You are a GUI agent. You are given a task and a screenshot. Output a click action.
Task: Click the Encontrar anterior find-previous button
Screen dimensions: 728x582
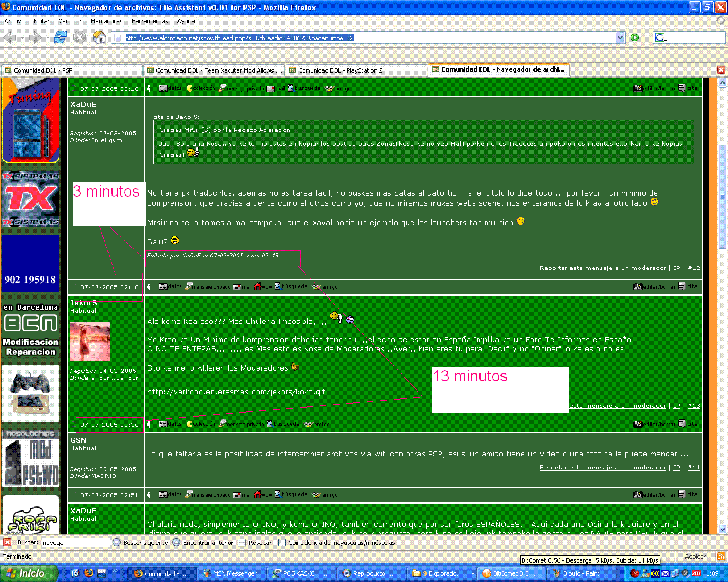[203, 543]
